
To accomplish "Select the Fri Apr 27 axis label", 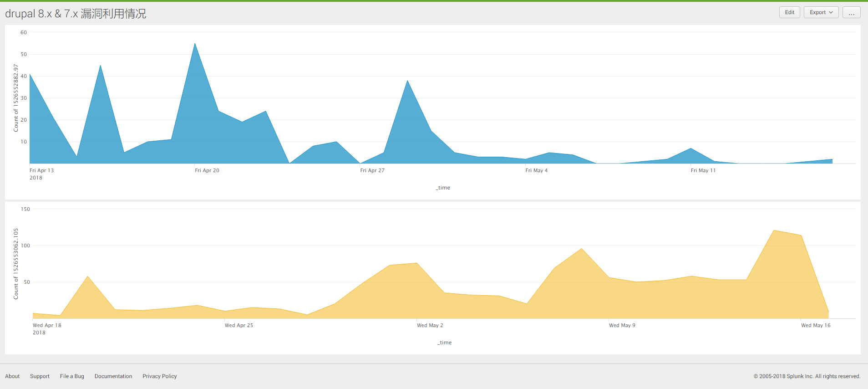I will [372, 170].
